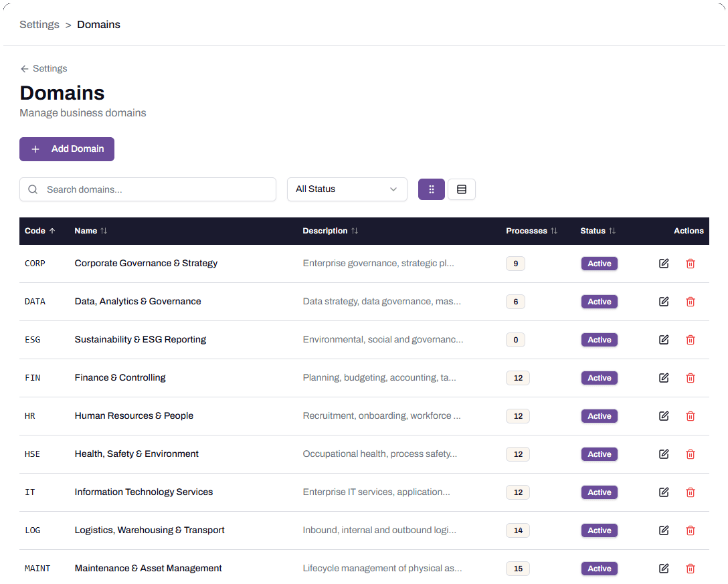Delete the HR domain row
Screen dimensions: 728x584
click(x=691, y=415)
